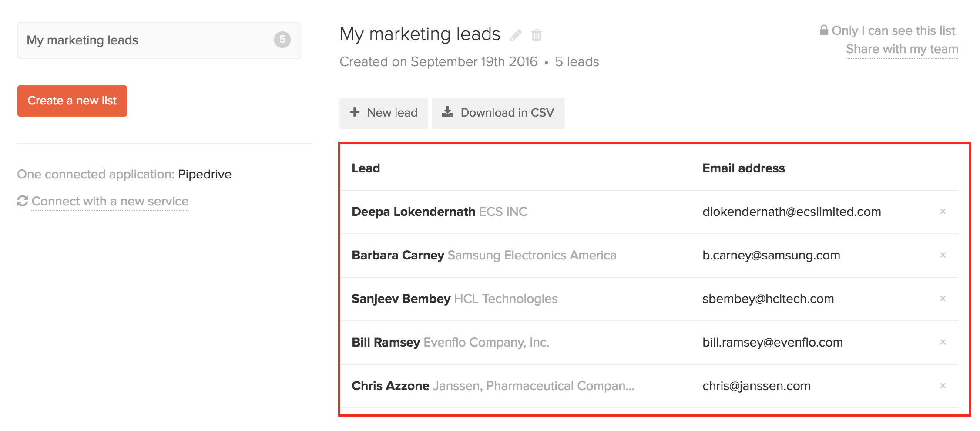Add a New lead

pos(383,113)
